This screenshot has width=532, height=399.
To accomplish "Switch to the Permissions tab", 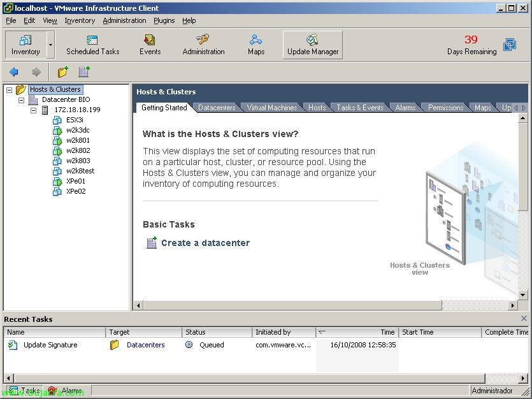I will (x=445, y=108).
